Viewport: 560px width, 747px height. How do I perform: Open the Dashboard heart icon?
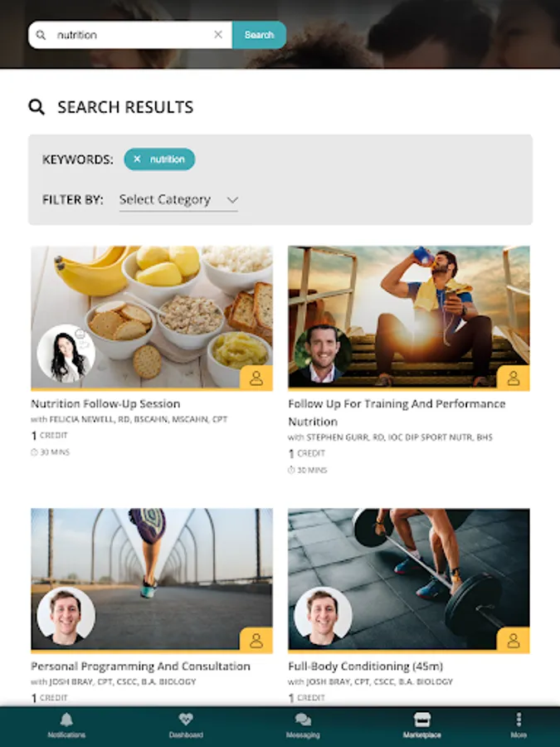tap(186, 720)
